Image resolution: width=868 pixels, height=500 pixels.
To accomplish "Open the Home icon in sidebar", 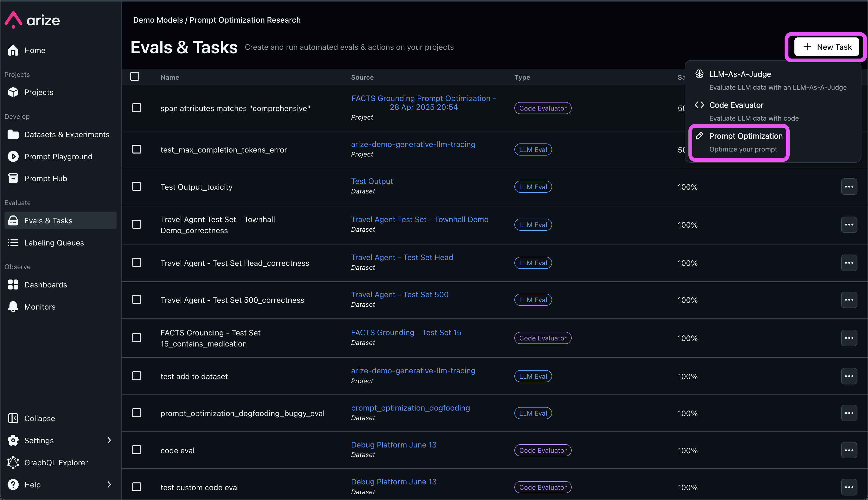I will pos(13,50).
